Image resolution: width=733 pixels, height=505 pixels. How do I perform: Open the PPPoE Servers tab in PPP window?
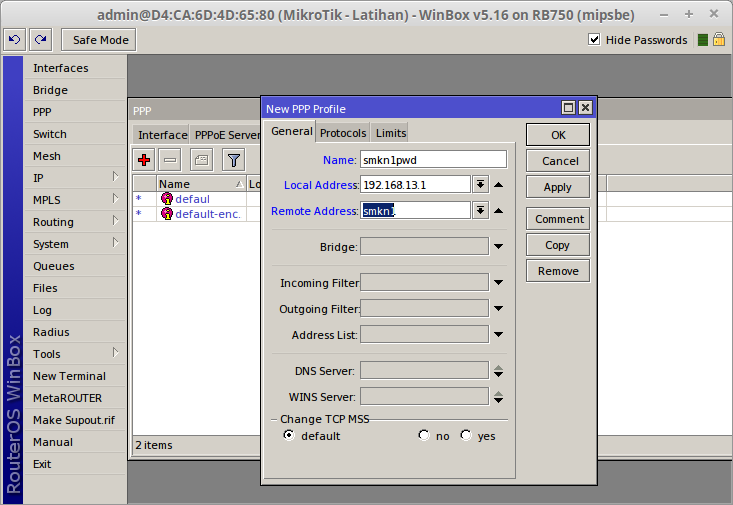(x=226, y=135)
